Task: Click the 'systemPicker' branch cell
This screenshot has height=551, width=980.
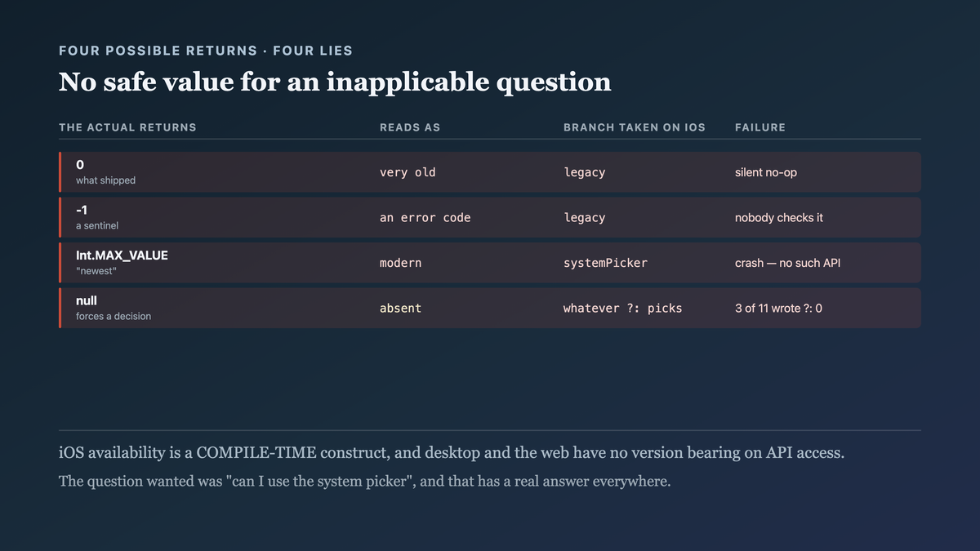Action: click(x=604, y=263)
